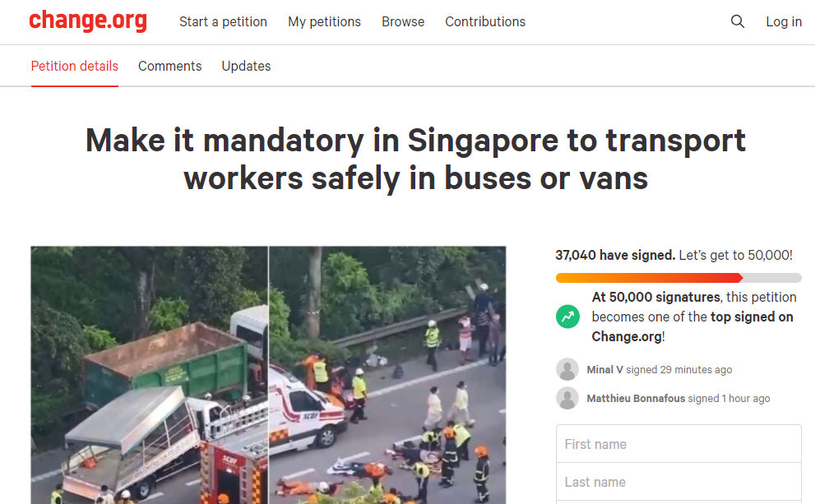The height and width of the screenshot is (504, 815).
Task: Go to My petitions
Action: pos(324,22)
